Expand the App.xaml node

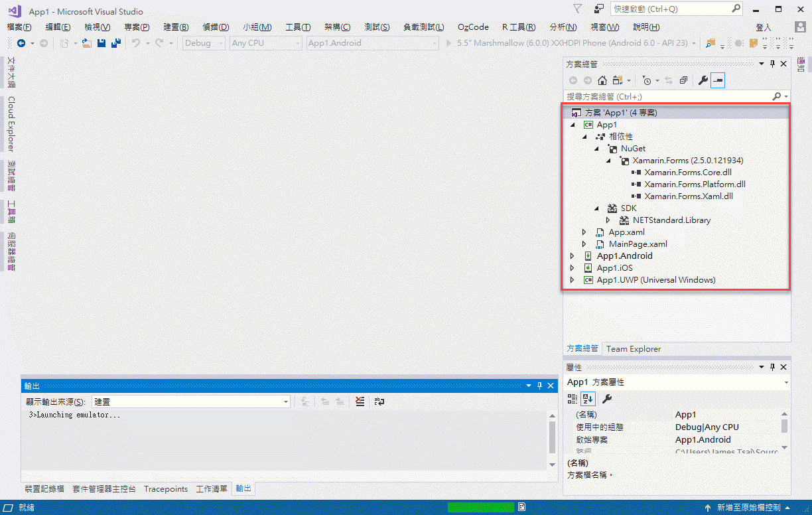[x=584, y=232]
